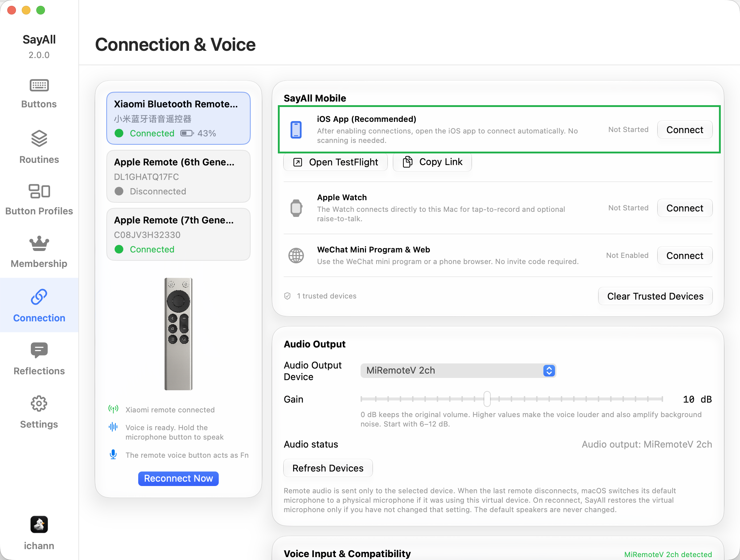Connect the iOS App

coord(685,130)
